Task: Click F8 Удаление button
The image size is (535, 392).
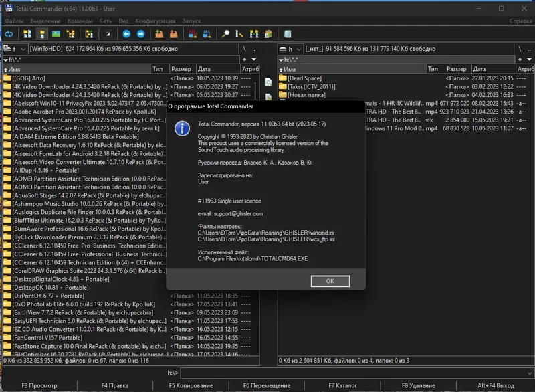Action: coord(419,385)
